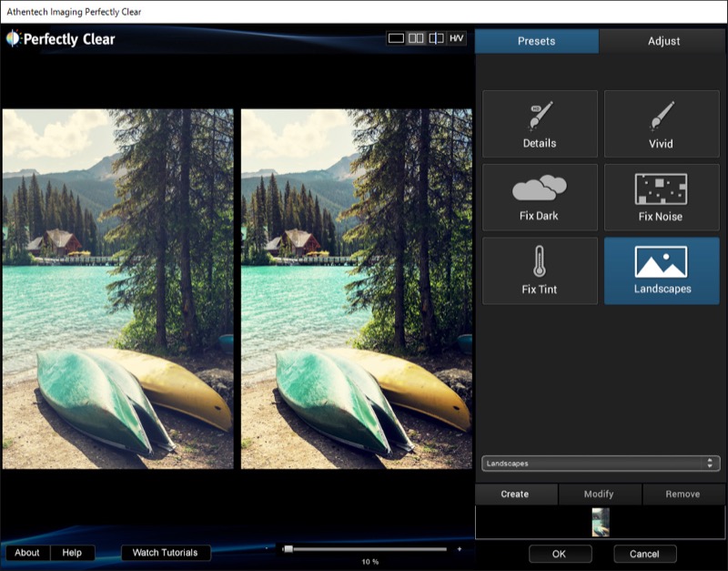Click the original image preview on left
728x571 pixels.
(x=118, y=289)
